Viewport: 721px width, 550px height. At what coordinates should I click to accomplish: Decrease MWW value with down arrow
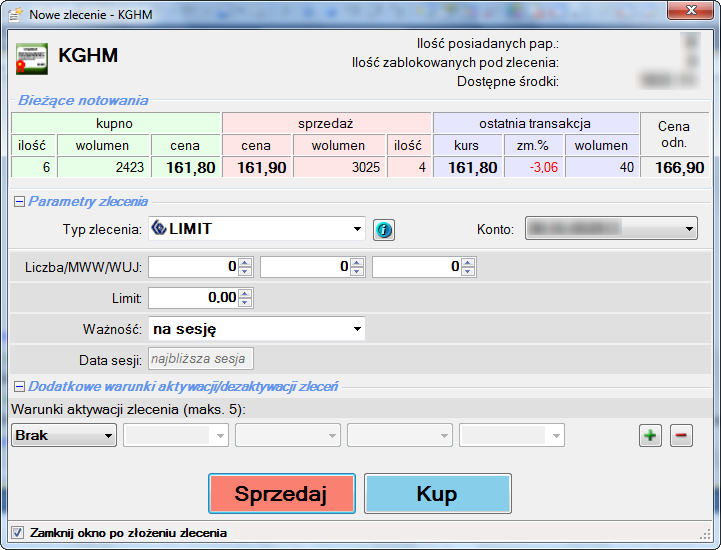click(357, 272)
